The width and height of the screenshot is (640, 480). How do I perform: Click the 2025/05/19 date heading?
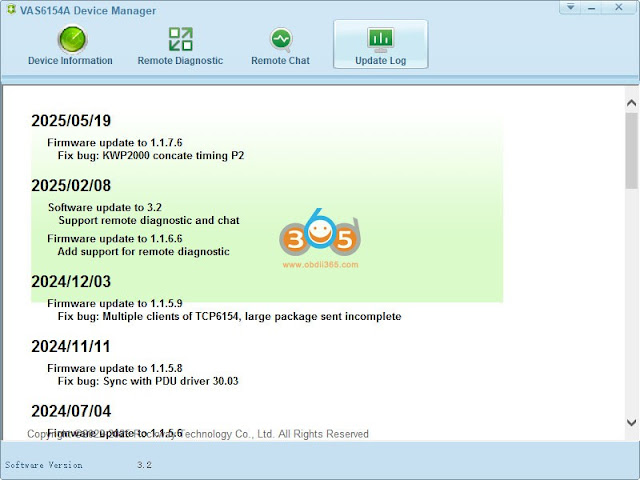[71, 120]
